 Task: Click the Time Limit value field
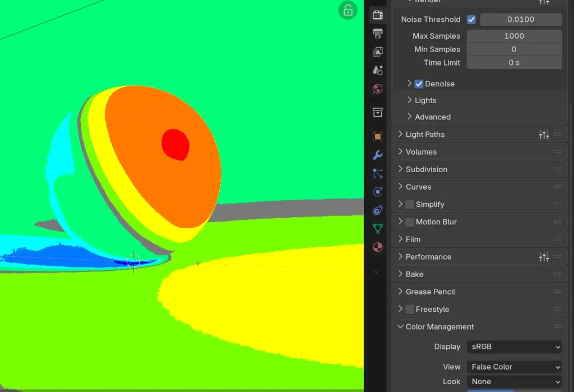click(514, 63)
